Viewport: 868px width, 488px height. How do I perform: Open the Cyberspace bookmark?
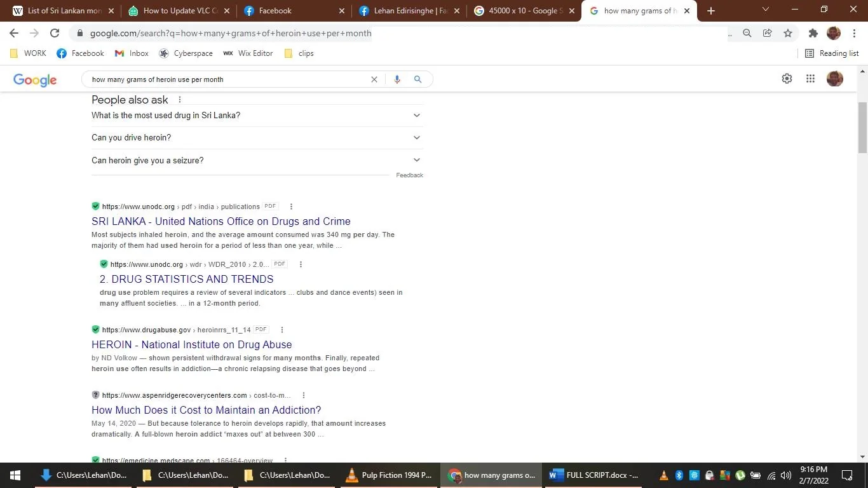point(186,53)
